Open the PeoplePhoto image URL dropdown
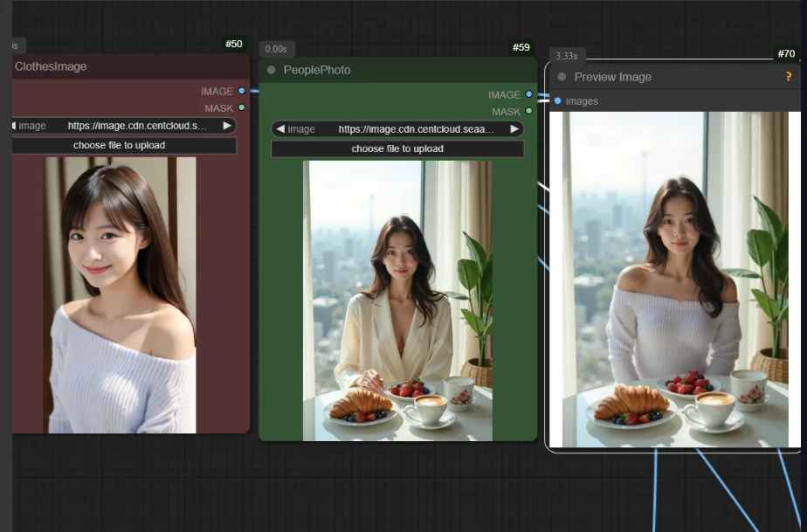This screenshot has width=807, height=532. (x=397, y=129)
